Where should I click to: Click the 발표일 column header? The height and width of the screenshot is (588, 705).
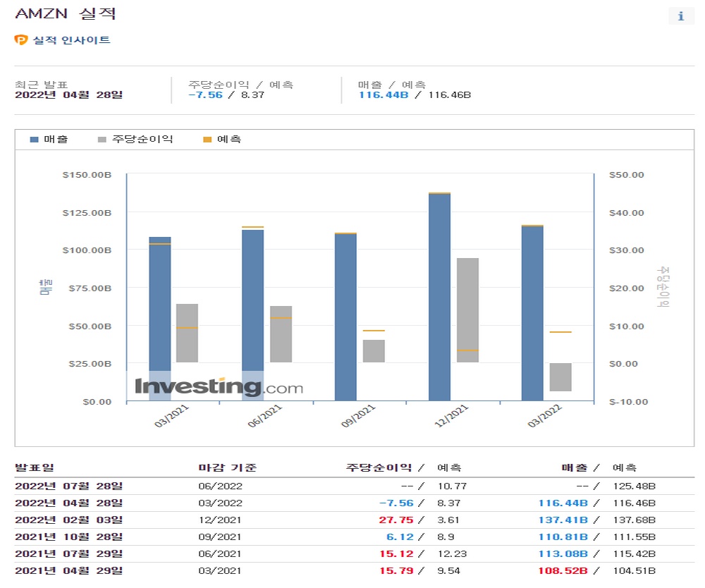tap(35, 467)
